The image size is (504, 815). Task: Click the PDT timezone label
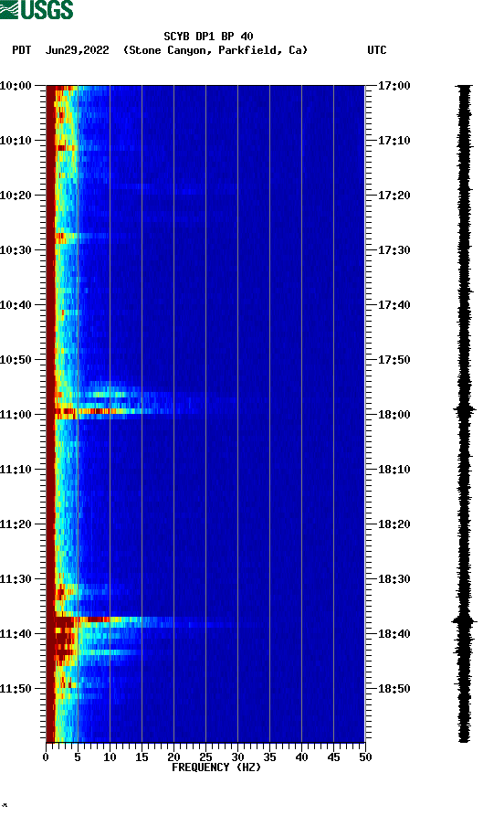(22, 50)
